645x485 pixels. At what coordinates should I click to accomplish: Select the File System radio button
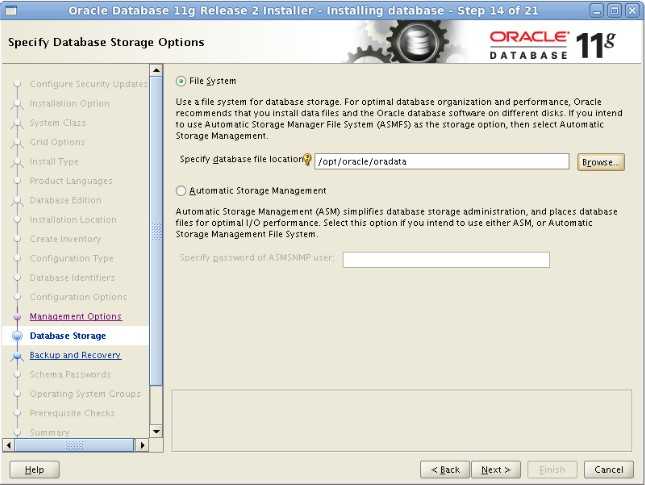(x=181, y=81)
